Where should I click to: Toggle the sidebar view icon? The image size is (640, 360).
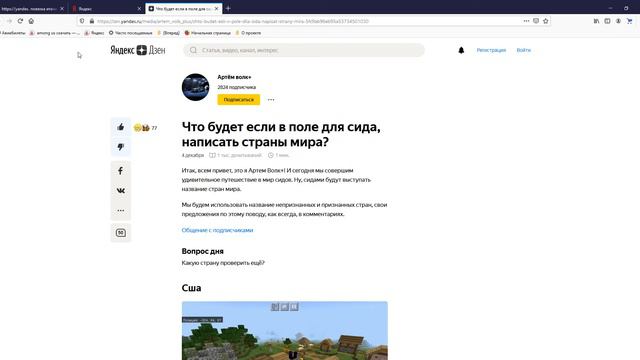pos(607,21)
